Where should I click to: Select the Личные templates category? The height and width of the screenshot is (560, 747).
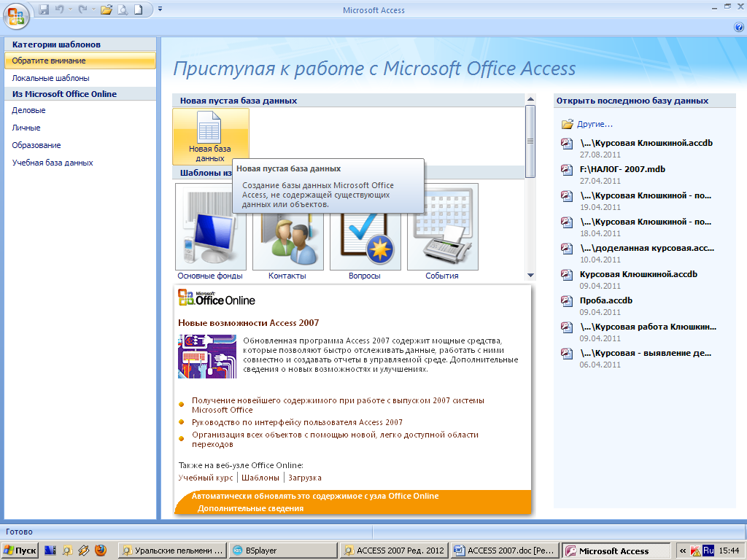(x=26, y=128)
